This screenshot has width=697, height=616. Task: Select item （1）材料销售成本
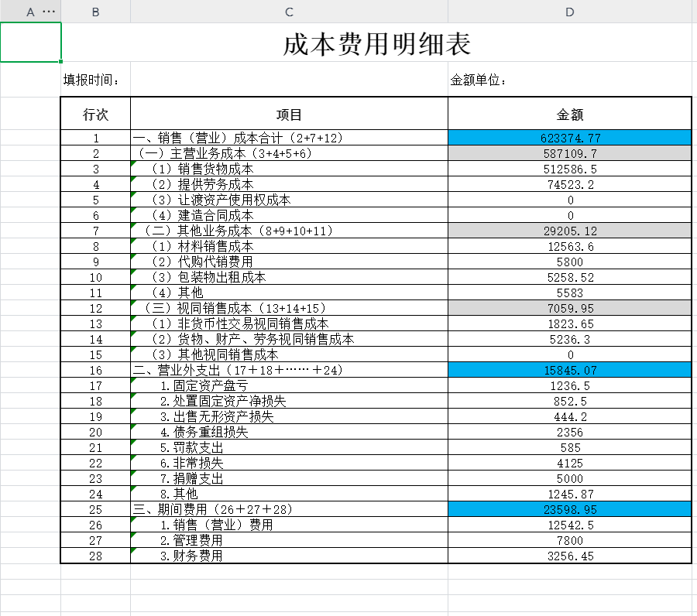289,246
